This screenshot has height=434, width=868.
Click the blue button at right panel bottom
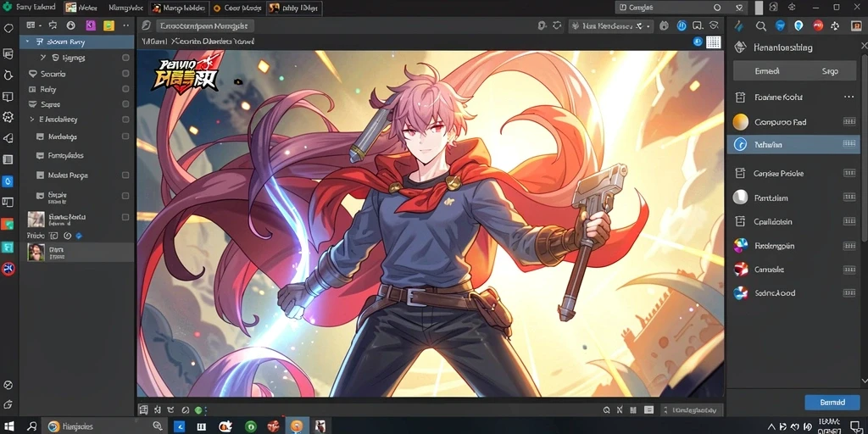pyautogui.click(x=832, y=403)
